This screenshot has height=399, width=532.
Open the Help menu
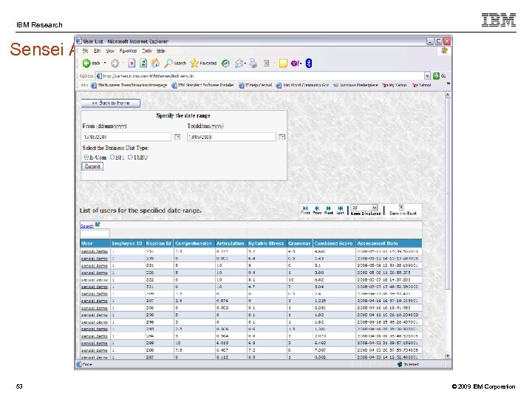tap(160, 51)
